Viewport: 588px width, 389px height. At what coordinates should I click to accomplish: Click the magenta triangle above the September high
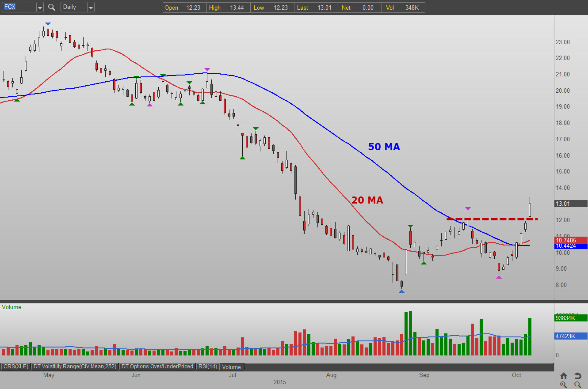click(468, 208)
